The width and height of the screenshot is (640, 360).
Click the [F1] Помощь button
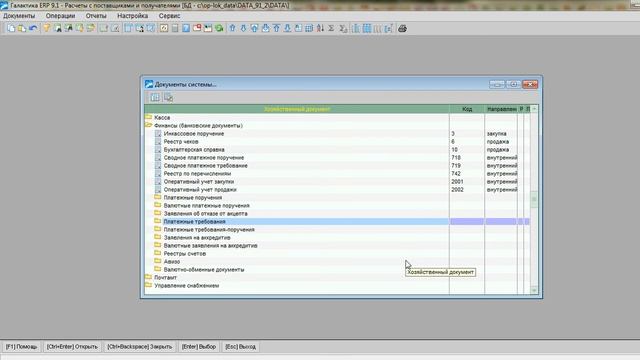pyautogui.click(x=21, y=347)
